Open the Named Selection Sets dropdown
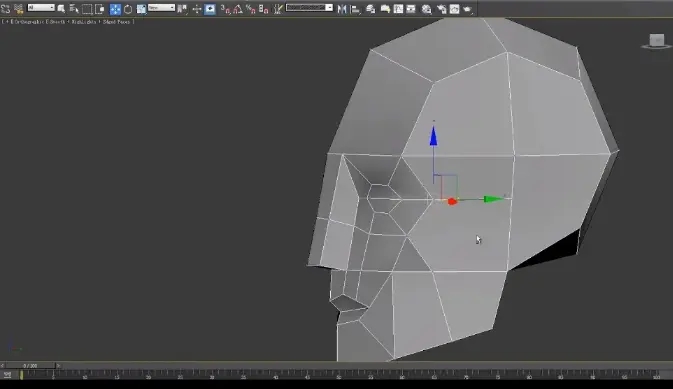The height and width of the screenshot is (389, 673). click(x=309, y=8)
